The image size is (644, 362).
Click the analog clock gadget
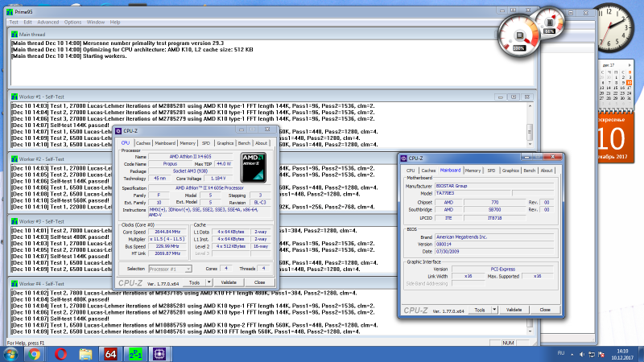(x=611, y=27)
